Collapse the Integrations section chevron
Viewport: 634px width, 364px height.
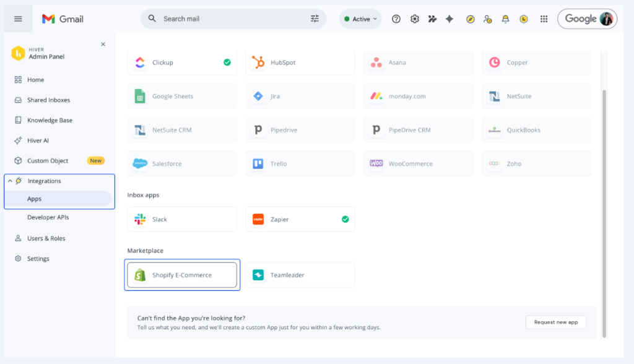[x=10, y=181]
